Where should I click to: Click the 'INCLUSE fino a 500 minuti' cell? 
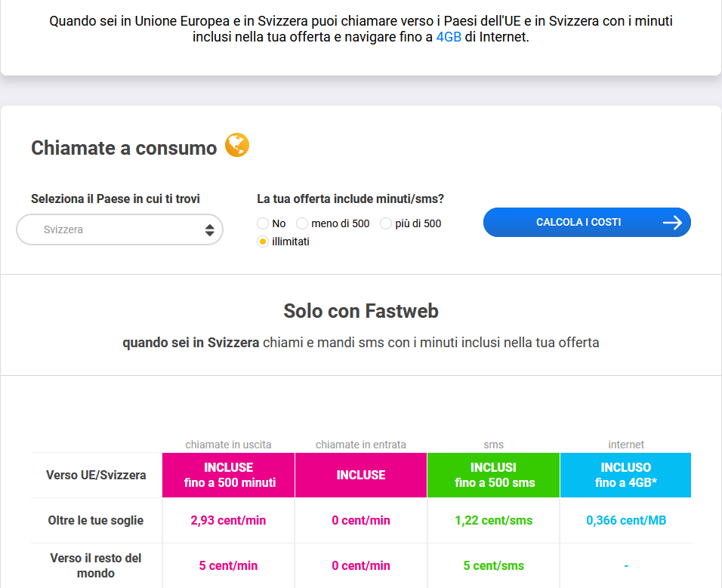click(228, 475)
